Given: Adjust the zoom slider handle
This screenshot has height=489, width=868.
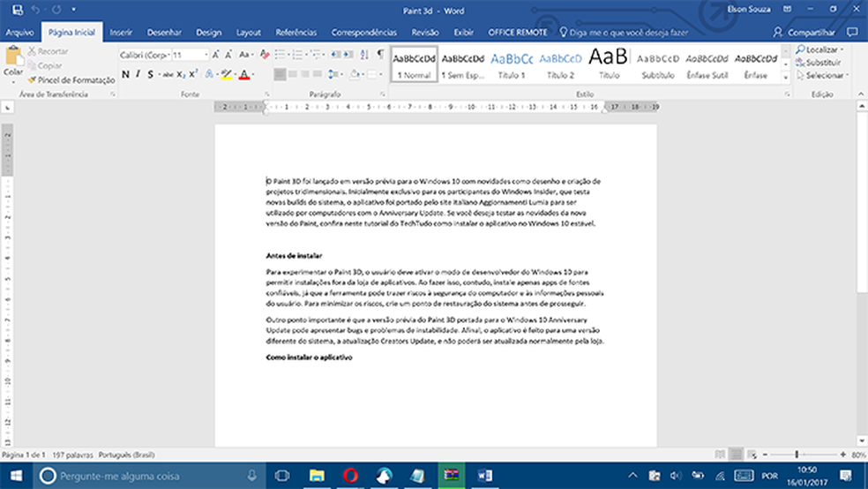Looking at the screenshot, I should click(797, 454).
